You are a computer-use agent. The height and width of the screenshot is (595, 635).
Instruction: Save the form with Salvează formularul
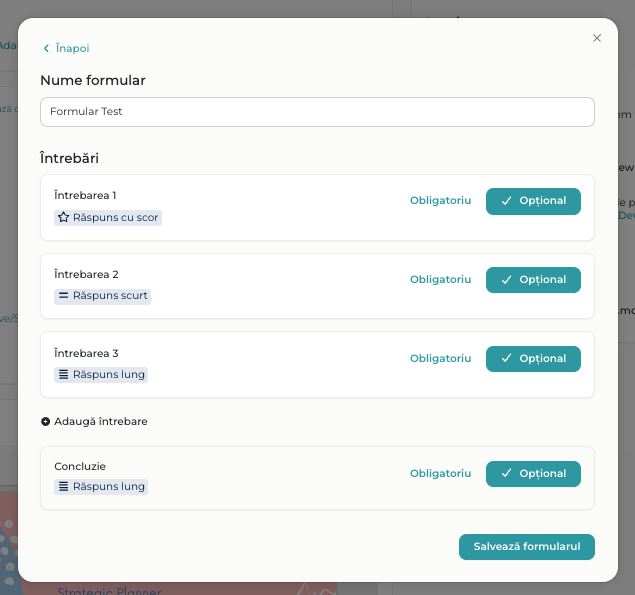[527, 547]
